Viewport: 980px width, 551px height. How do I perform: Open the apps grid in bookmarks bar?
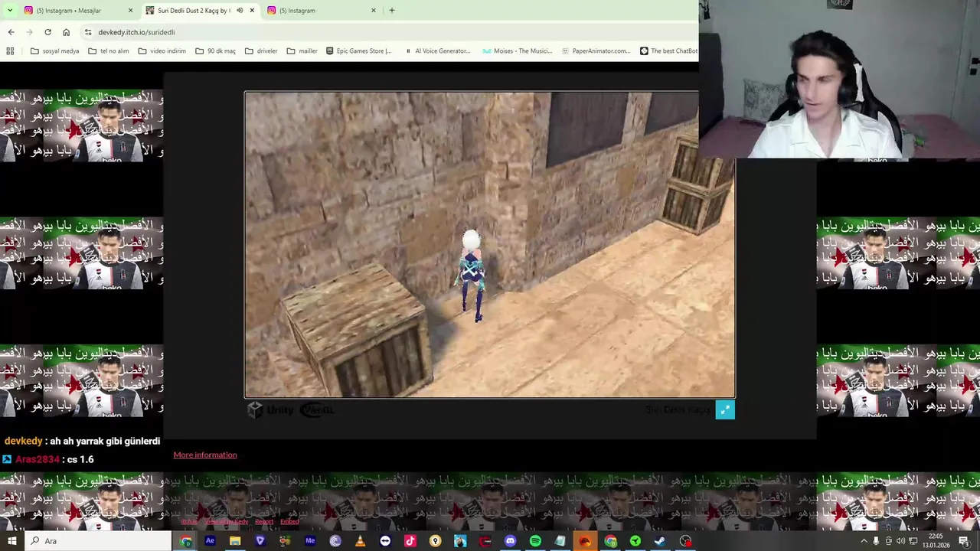pos(10,51)
